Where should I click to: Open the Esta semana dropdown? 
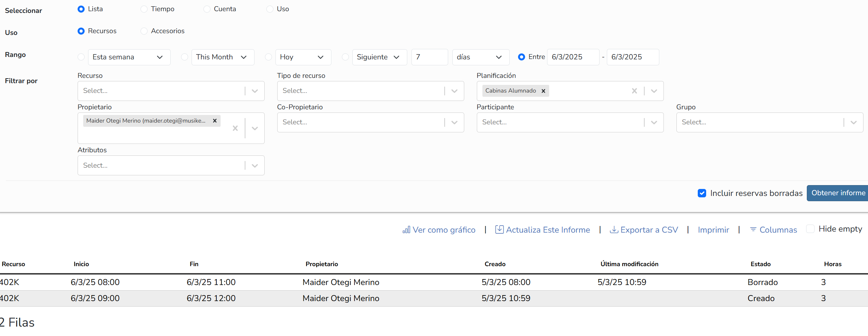(129, 57)
